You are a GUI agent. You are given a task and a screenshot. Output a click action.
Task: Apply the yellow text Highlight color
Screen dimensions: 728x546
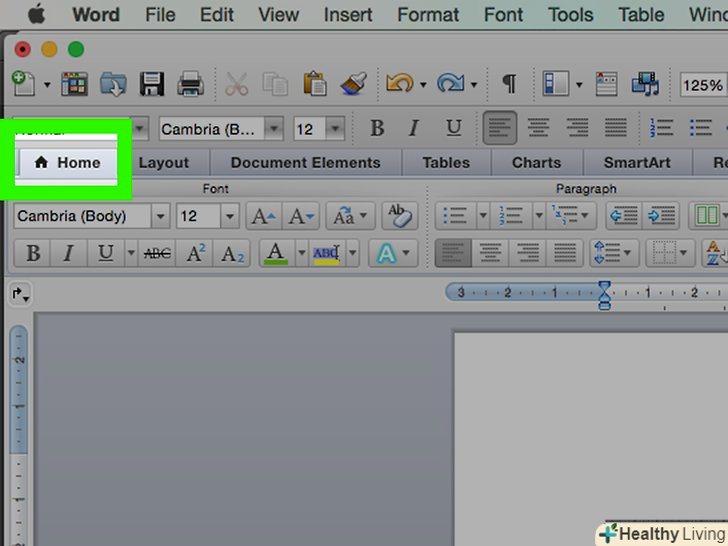(326, 253)
